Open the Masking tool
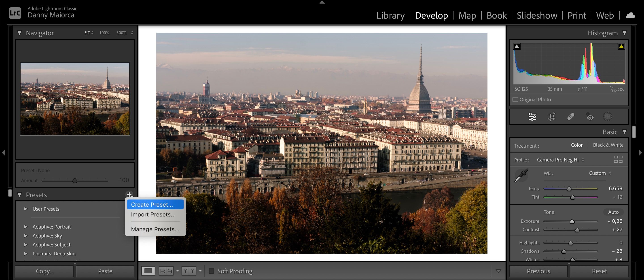The image size is (644, 280). (x=608, y=117)
